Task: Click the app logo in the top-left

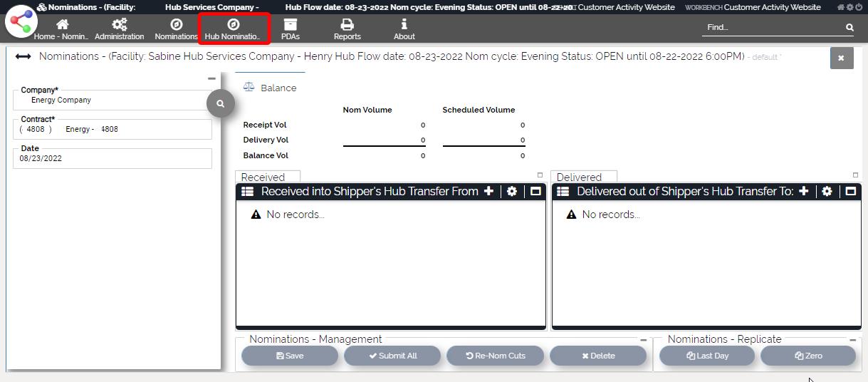Action: pyautogui.click(x=21, y=21)
